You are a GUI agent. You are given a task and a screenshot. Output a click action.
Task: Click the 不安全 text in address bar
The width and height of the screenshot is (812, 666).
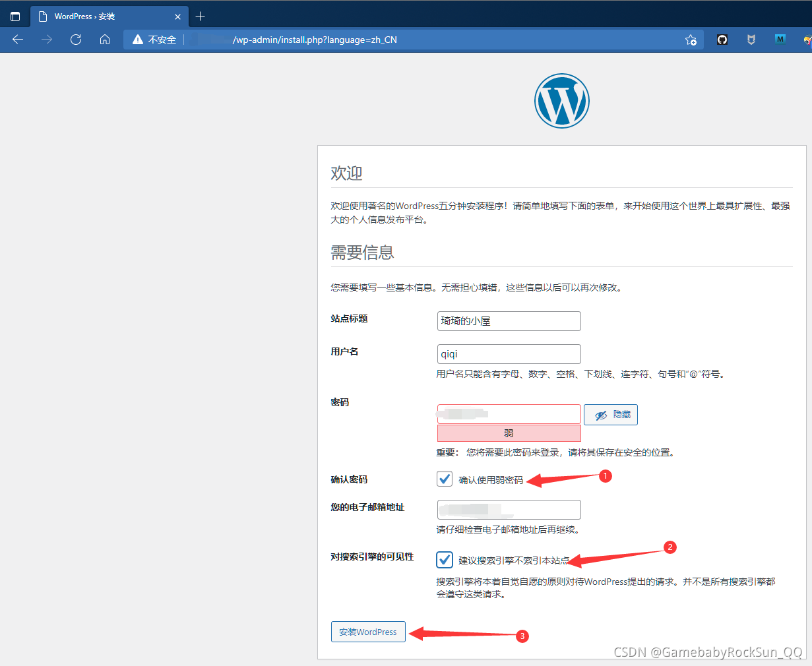point(162,40)
